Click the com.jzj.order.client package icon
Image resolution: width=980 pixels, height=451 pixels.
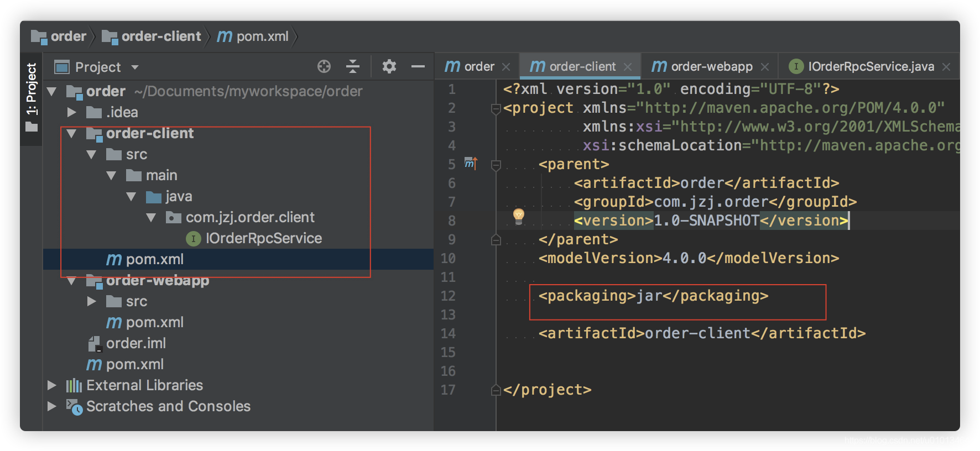(x=174, y=218)
